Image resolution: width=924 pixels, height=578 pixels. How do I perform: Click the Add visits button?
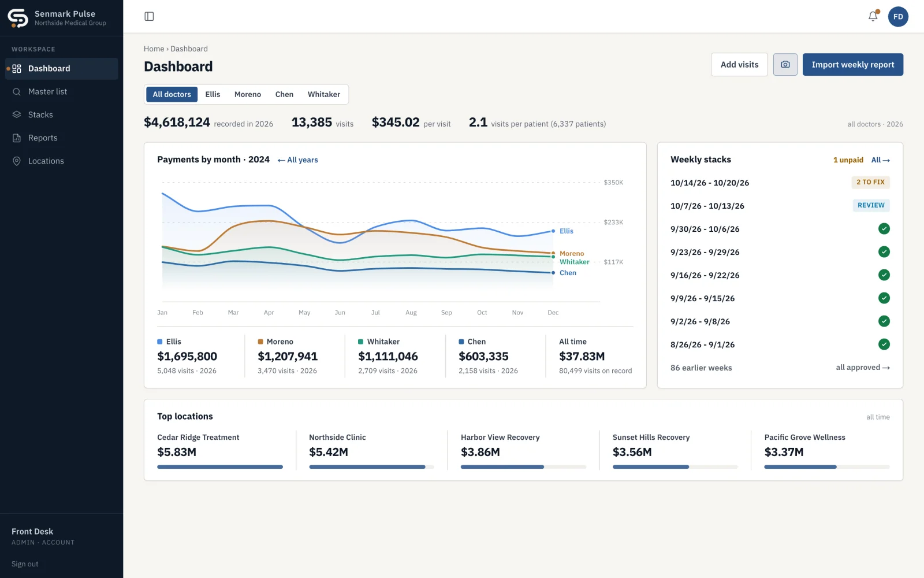click(x=739, y=65)
